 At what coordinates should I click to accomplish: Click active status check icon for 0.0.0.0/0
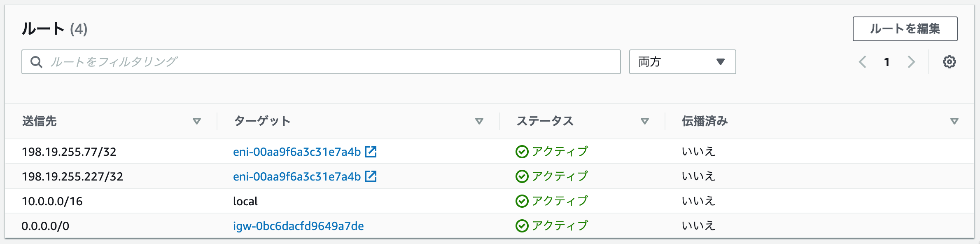click(x=522, y=226)
